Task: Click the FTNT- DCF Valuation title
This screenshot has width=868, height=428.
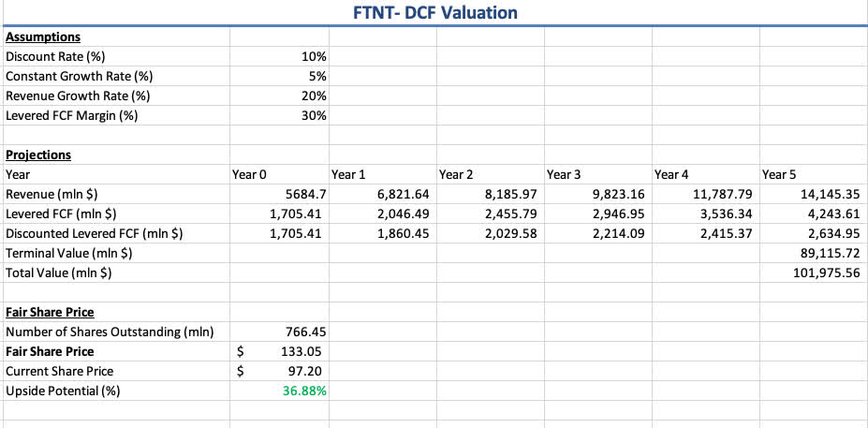Action: (x=434, y=12)
